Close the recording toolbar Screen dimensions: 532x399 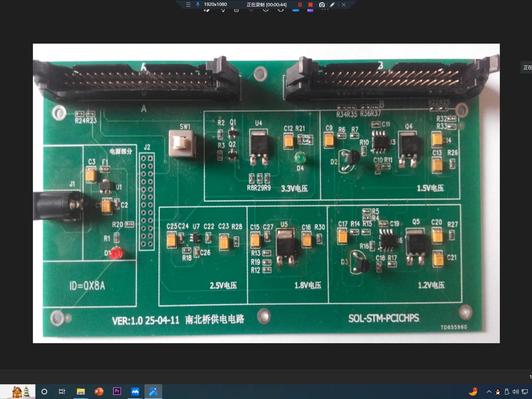point(344,4)
